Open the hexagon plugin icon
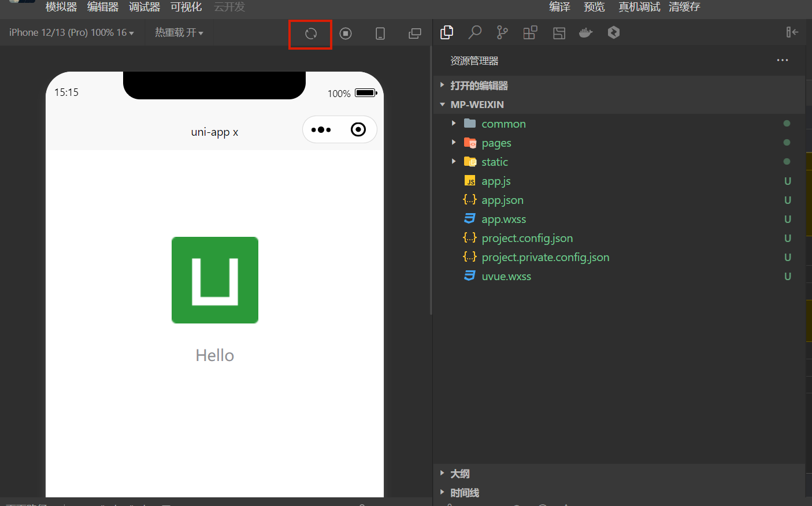812x506 pixels. click(x=614, y=32)
